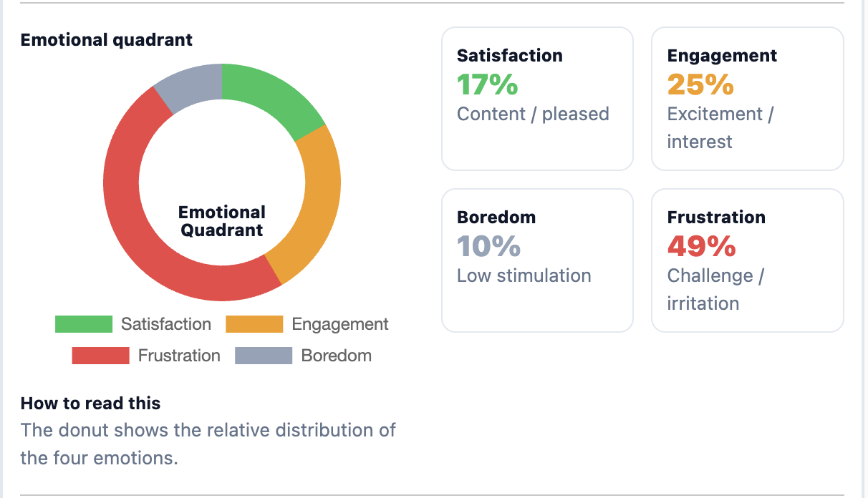Click the gray Boredom legend color box
The image size is (868, 498).
coord(264,356)
